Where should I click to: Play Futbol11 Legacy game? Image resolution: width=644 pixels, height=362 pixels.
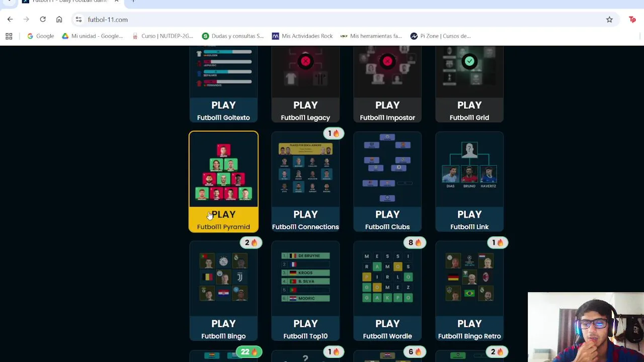tap(305, 111)
